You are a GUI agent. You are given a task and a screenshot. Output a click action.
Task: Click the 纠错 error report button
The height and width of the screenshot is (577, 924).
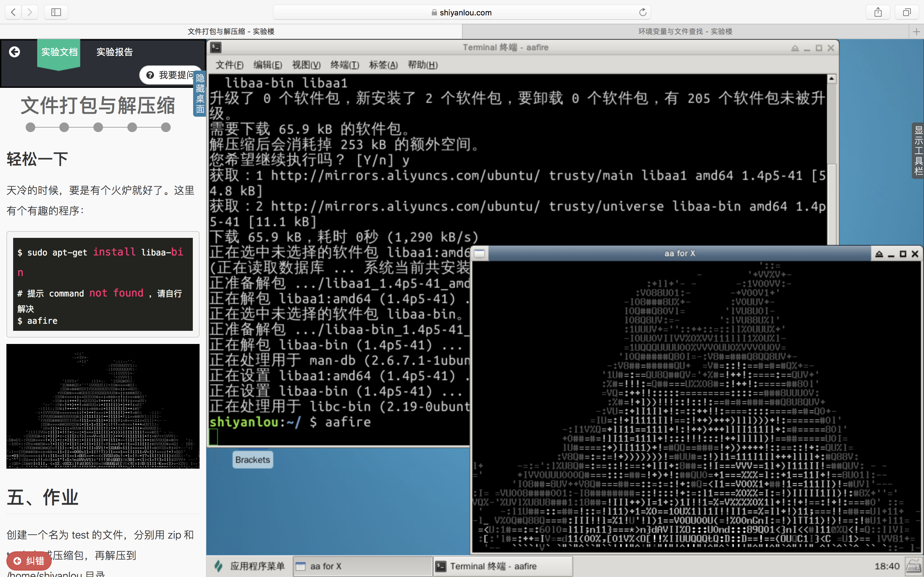[29, 561]
